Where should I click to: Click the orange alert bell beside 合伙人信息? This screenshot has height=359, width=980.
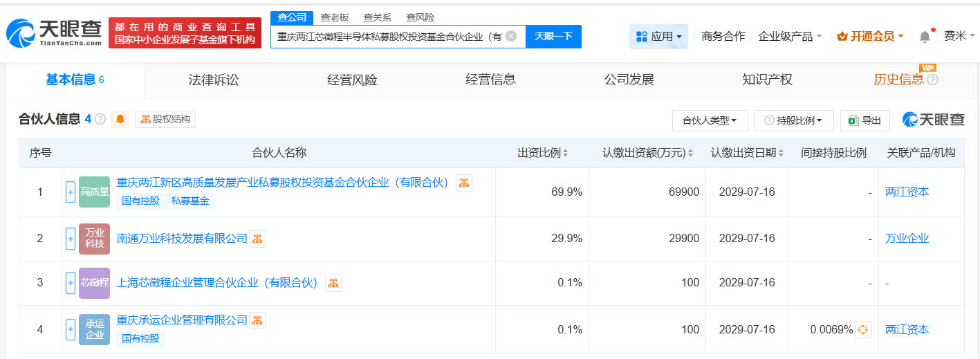tap(120, 120)
